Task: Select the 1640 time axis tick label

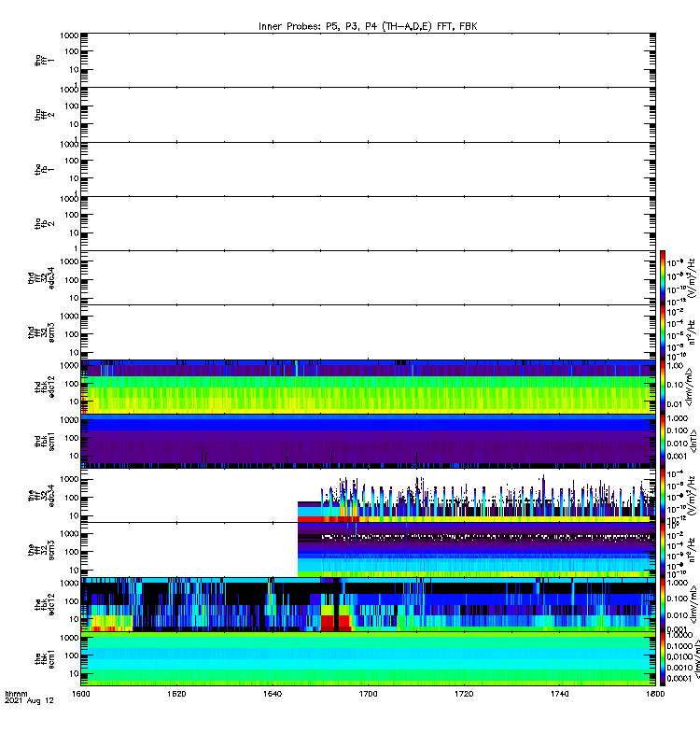Action: [x=273, y=694]
